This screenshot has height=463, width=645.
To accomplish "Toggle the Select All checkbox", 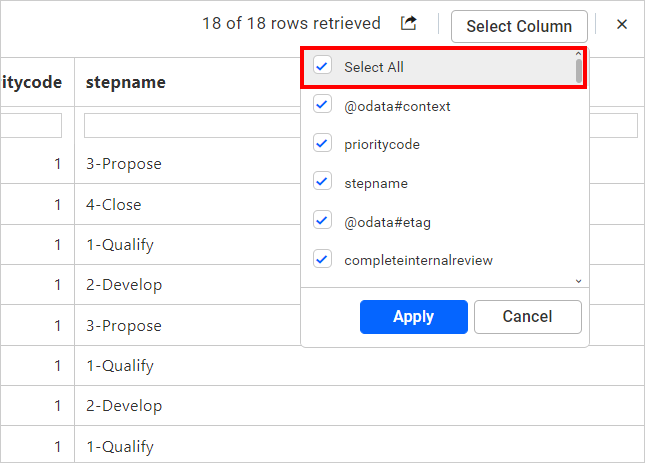I will (322, 66).
